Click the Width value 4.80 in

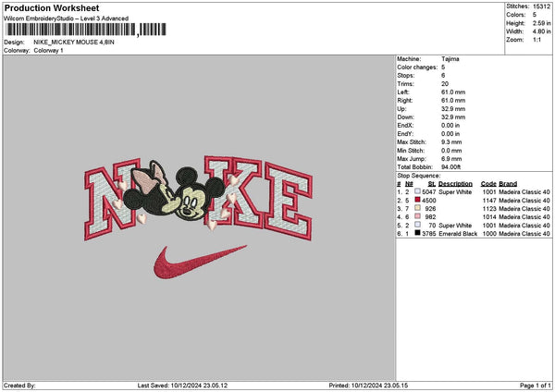[x=541, y=31]
